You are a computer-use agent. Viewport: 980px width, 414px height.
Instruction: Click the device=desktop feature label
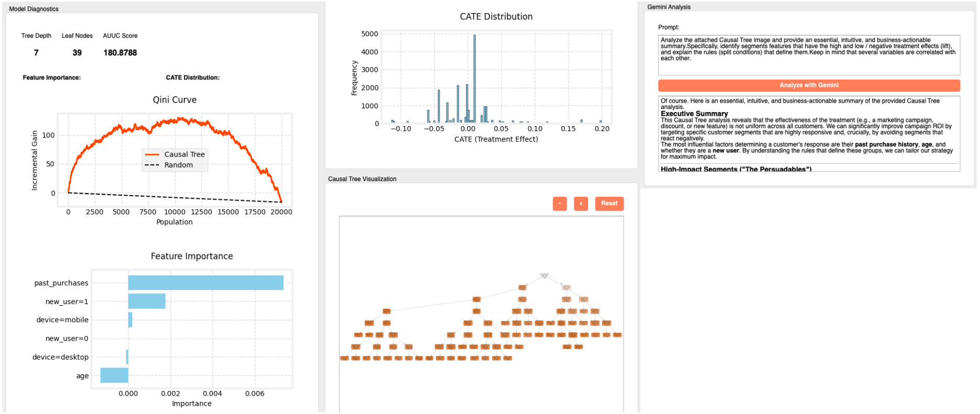coord(60,357)
